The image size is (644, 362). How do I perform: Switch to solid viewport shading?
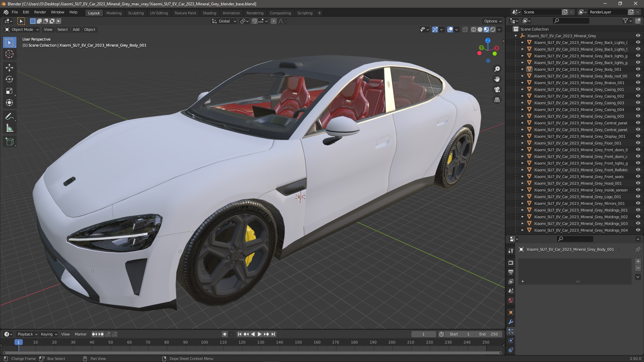pos(480,29)
